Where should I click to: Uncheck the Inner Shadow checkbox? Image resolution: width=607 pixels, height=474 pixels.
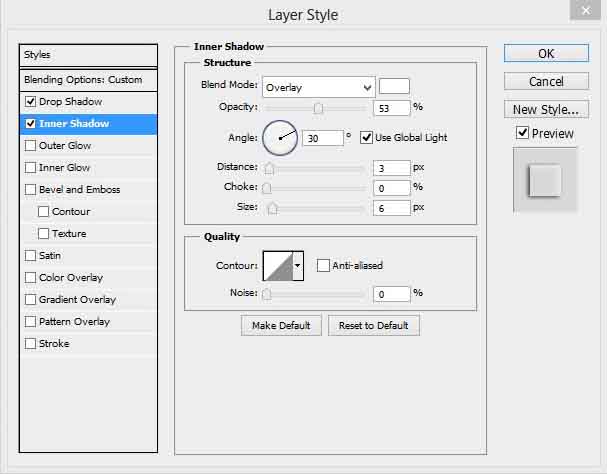pos(30,124)
